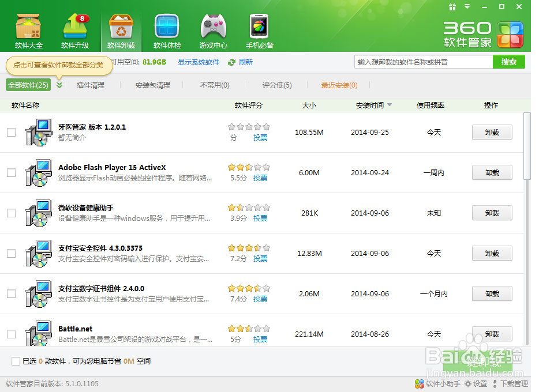This screenshot has width=554, height=392.
Task: Uninstall 支付宝数字证书组件 via 卸载 button
Action: pyautogui.click(x=492, y=293)
